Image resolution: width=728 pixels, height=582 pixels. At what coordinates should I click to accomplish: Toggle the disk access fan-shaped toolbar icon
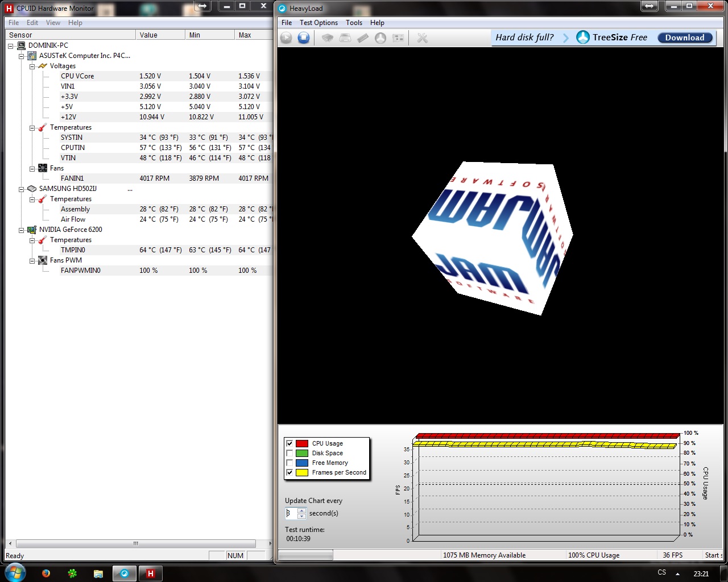(380, 38)
